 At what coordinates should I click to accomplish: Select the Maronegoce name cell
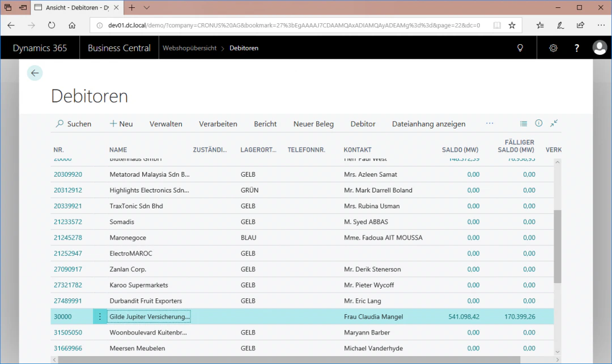(127, 238)
